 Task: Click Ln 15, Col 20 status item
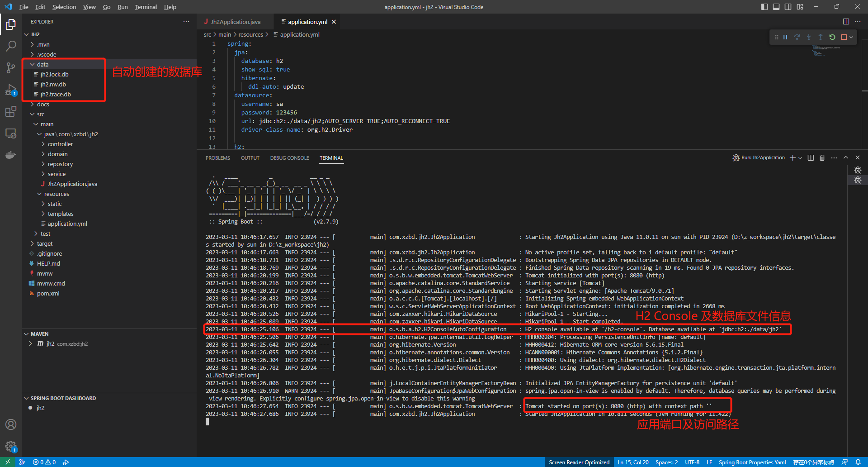[x=633, y=462]
